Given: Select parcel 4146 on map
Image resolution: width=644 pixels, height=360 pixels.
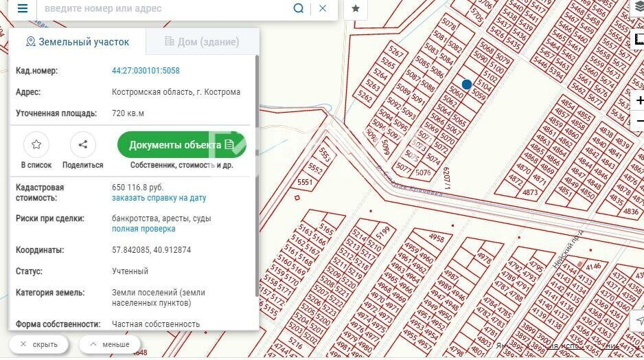Looking at the screenshot, I should click(x=593, y=267).
